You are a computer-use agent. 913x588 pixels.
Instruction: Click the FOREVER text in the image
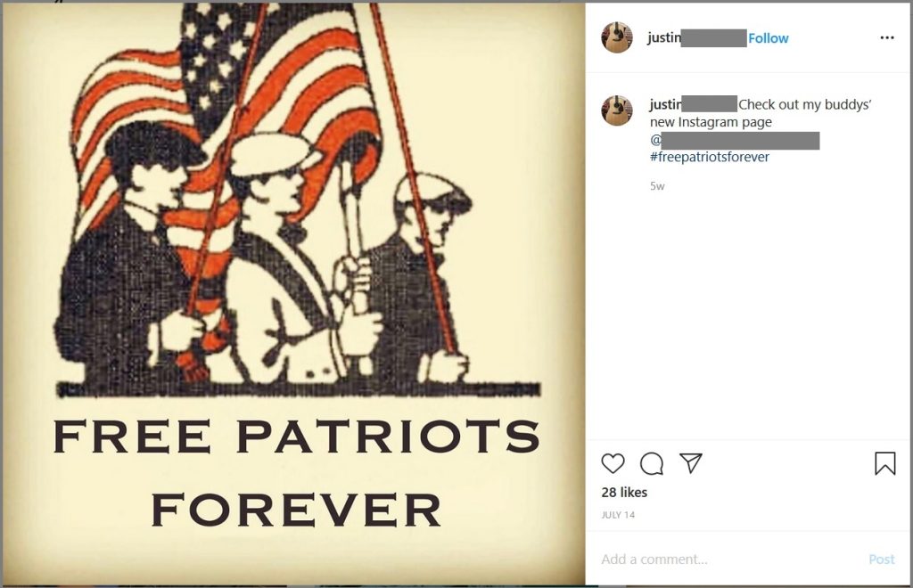tap(296, 510)
